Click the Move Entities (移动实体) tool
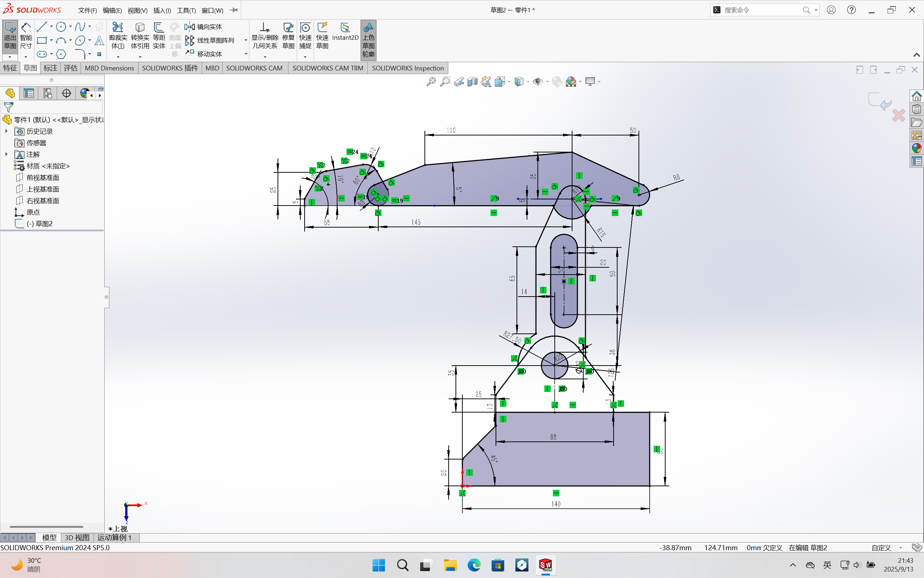 (204, 54)
